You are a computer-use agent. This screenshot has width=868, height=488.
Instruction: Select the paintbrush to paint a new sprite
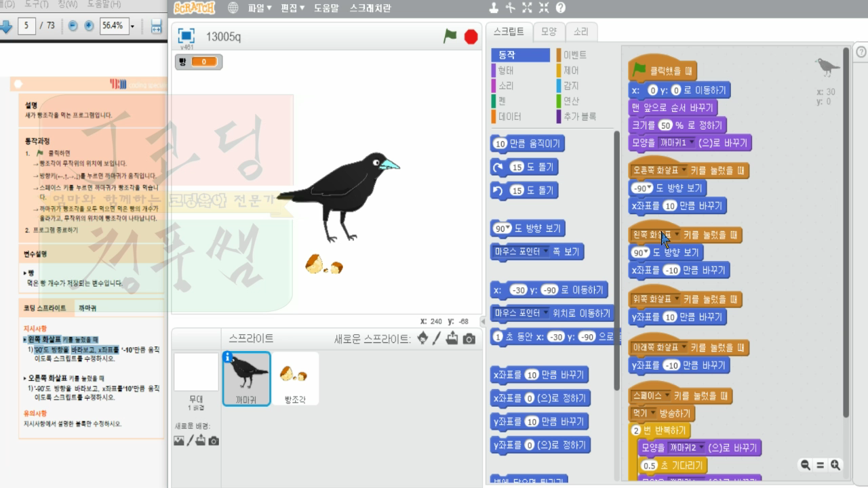(x=437, y=339)
